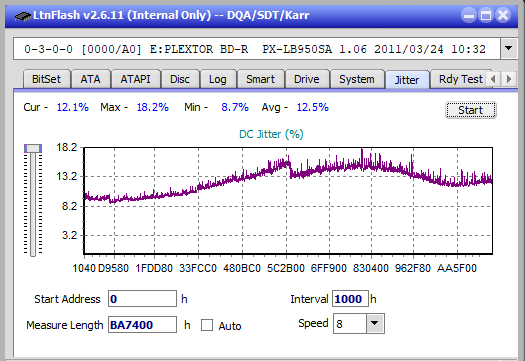Click the 1FDD80 x-axis label
Viewport: 525px width, 361px height.
click(x=154, y=268)
